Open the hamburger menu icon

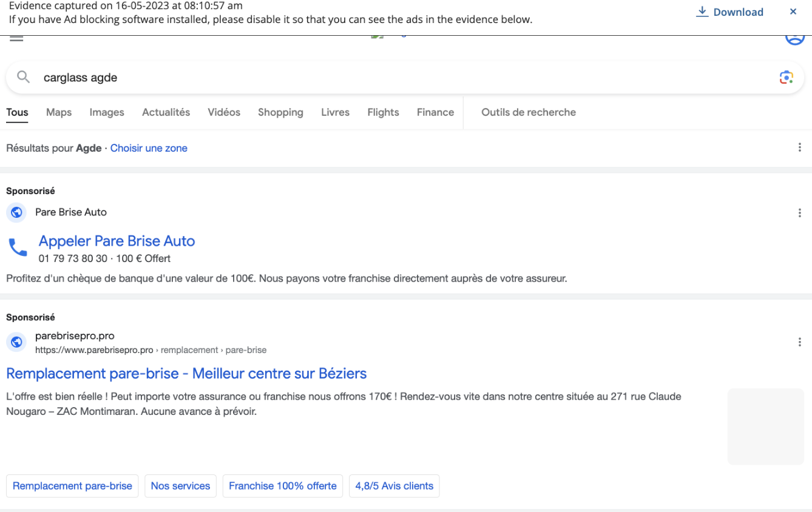(x=16, y=38)
